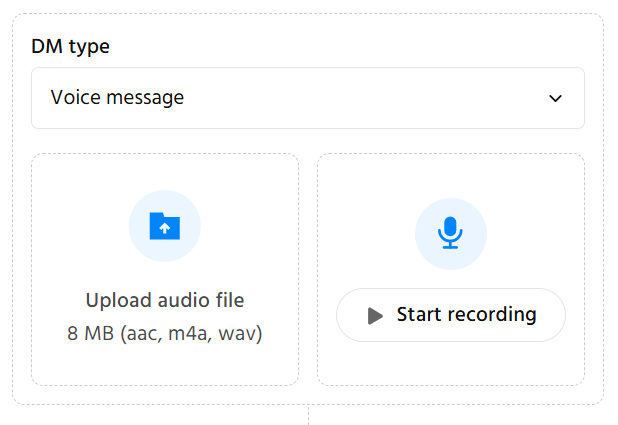Click the blue microphone icon

450,233
